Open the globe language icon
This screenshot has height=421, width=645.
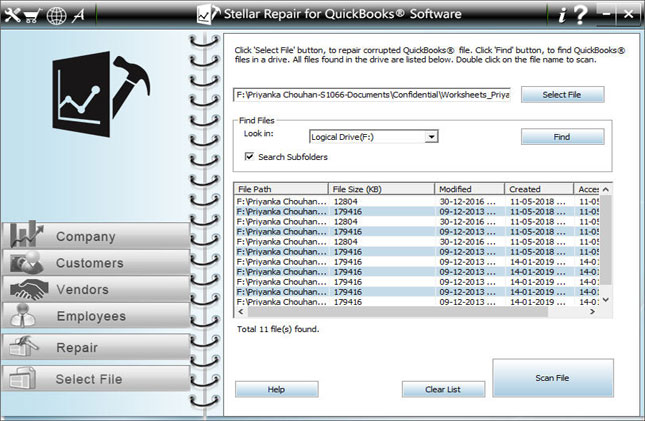56,16
